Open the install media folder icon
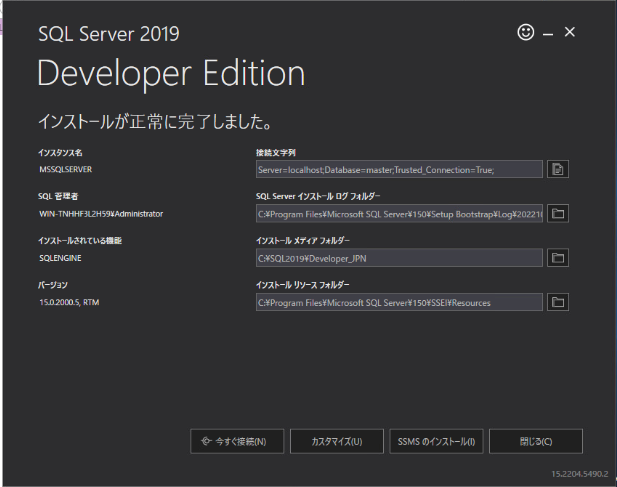This screenshot has width=617, height=487. (558, 258)
